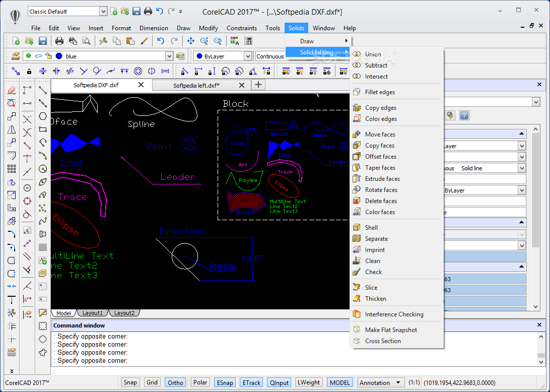The width and height of the screenshot is (550, 392).
Task: Toggle ETrack in status bar
Action: click(251, 382)
